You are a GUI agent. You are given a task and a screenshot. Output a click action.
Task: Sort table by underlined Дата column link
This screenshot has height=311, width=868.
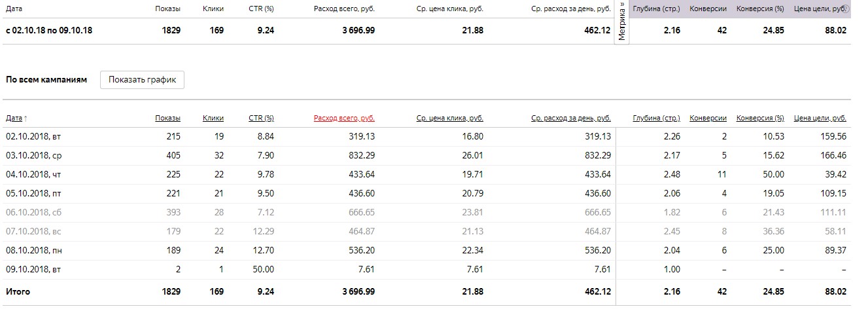click(x=14, y=119)
